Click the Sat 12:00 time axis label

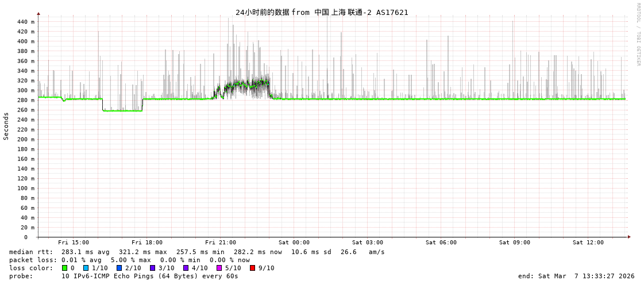588,243
